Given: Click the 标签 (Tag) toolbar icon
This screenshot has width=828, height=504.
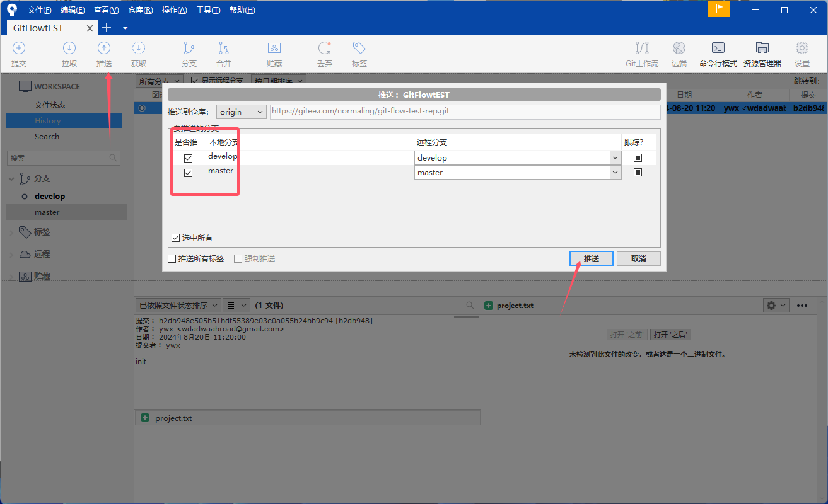Looking at the screenshot, I should 359,54.
